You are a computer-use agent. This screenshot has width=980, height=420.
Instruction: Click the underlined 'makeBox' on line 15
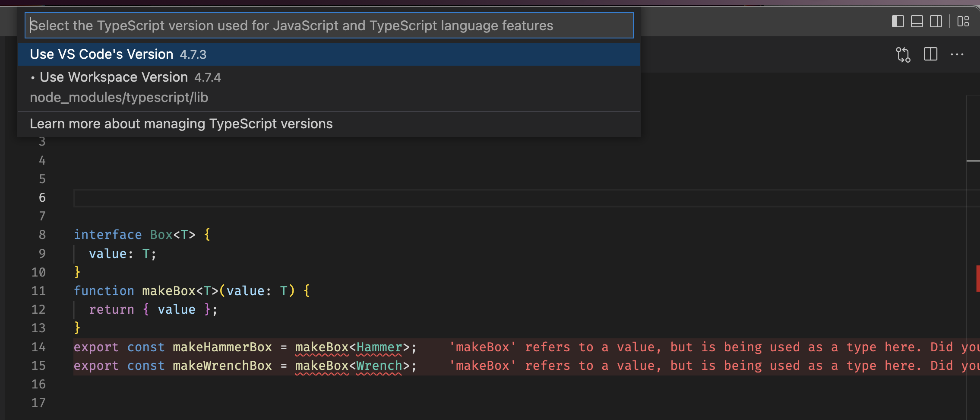(x=322, y=366)
